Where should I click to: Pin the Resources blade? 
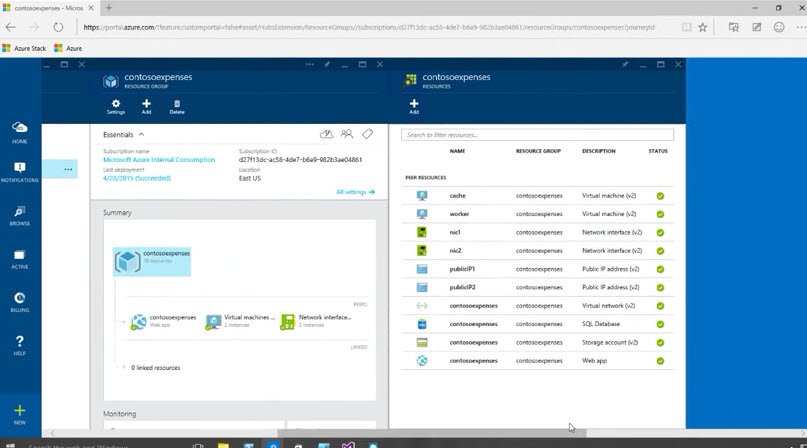(x=625, y=64)
